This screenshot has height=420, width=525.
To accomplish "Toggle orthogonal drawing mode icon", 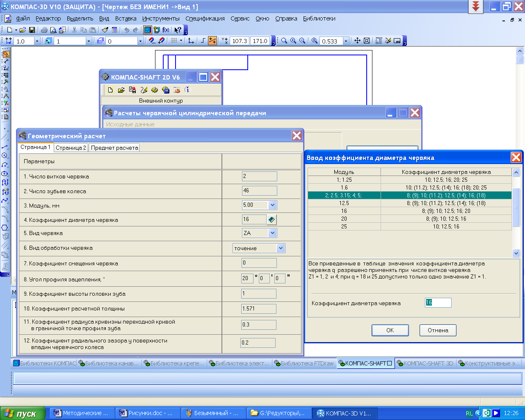I will point(203,41).
